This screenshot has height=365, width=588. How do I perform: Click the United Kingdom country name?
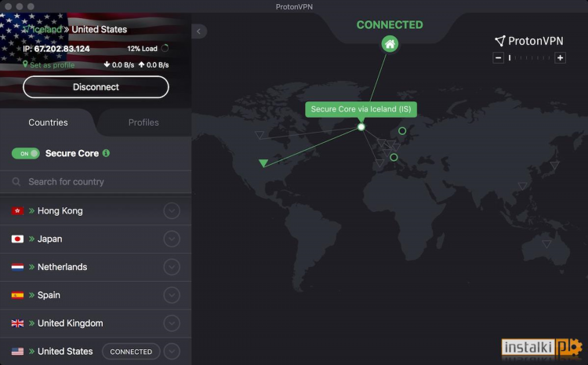[x=70, y=323]
